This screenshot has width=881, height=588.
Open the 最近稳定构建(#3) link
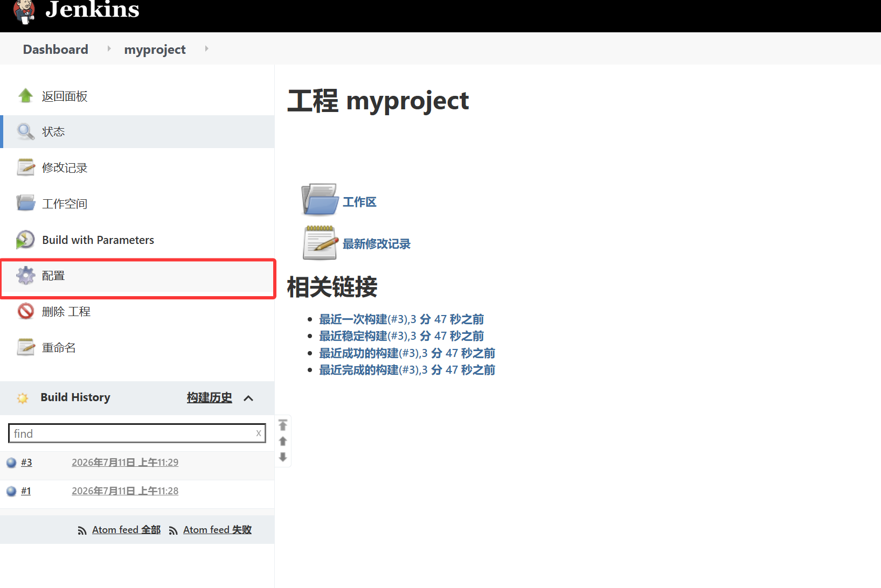(401, 336)
